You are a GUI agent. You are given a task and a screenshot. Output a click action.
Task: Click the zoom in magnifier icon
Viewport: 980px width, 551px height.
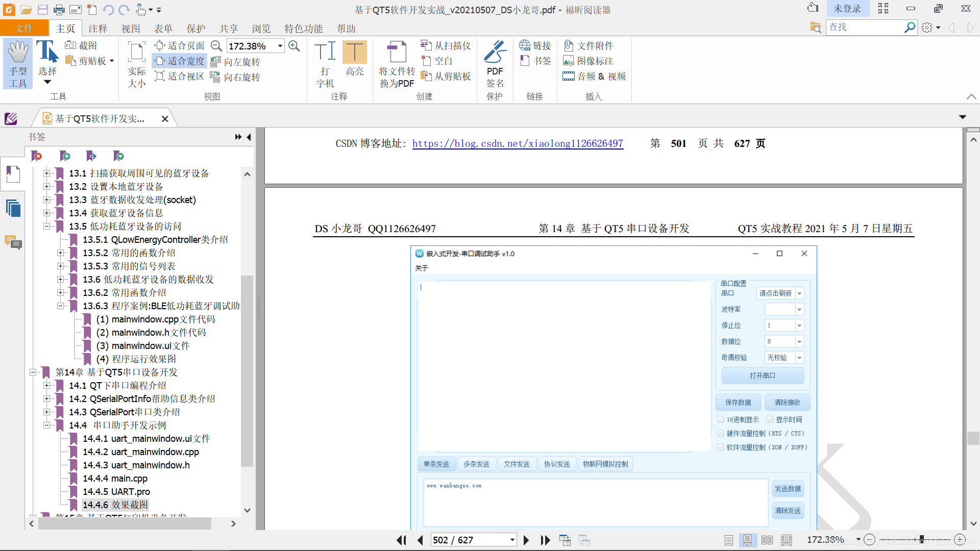294,46
